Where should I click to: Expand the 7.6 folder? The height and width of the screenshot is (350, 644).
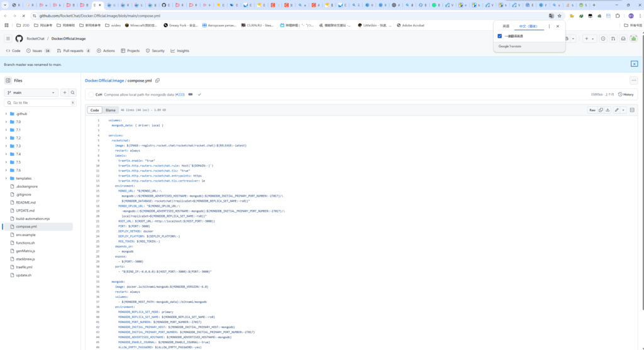coord(6,170)
